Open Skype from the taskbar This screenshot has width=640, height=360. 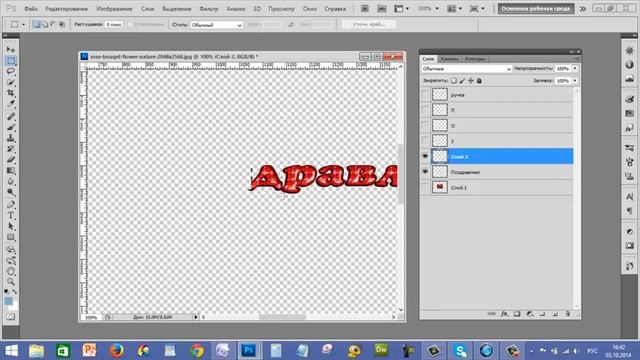(460, 351)
